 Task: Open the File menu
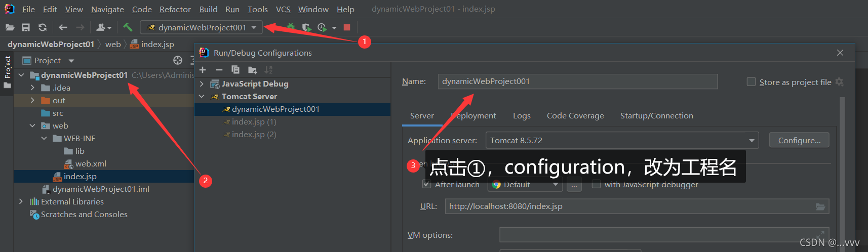coord(28,9)
